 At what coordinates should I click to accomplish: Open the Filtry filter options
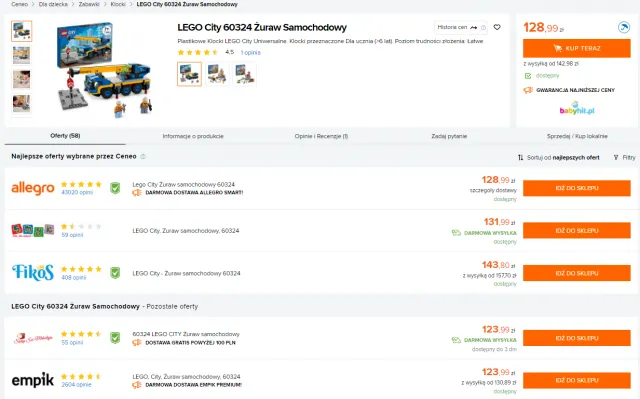tap(624, 157)
